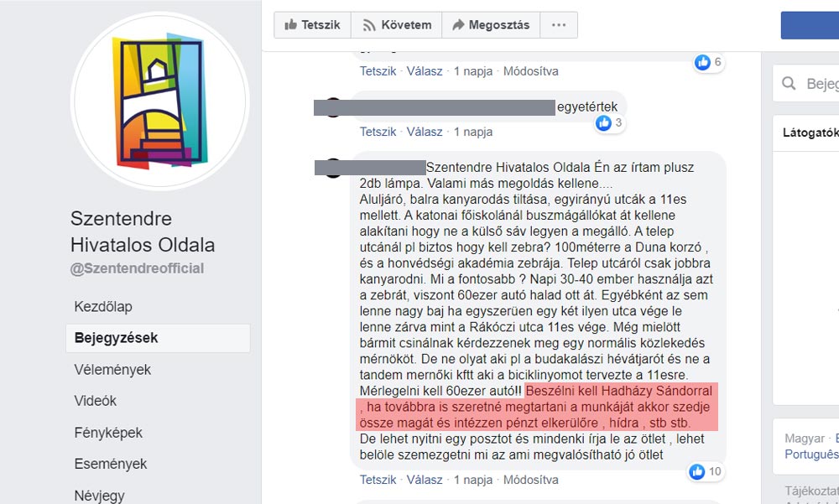Open the Kezdőlap sidebar item
The image size is (839, 504).
coord(103,307)
